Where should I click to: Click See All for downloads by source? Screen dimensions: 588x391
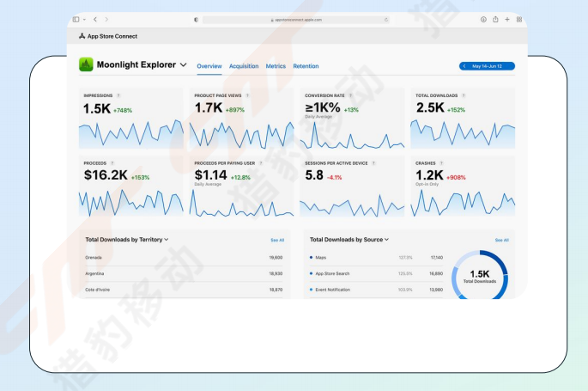coord(502,240)
